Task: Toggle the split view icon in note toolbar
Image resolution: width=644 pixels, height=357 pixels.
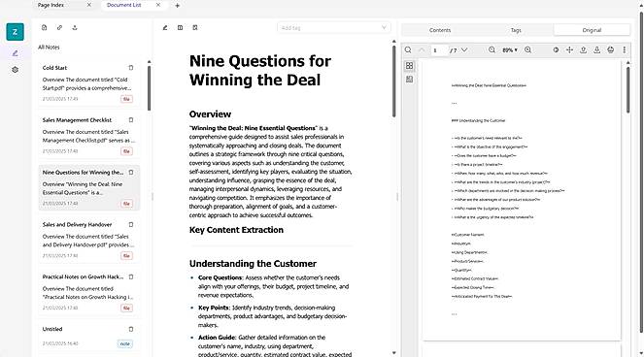Action: (x=180, y=27)
